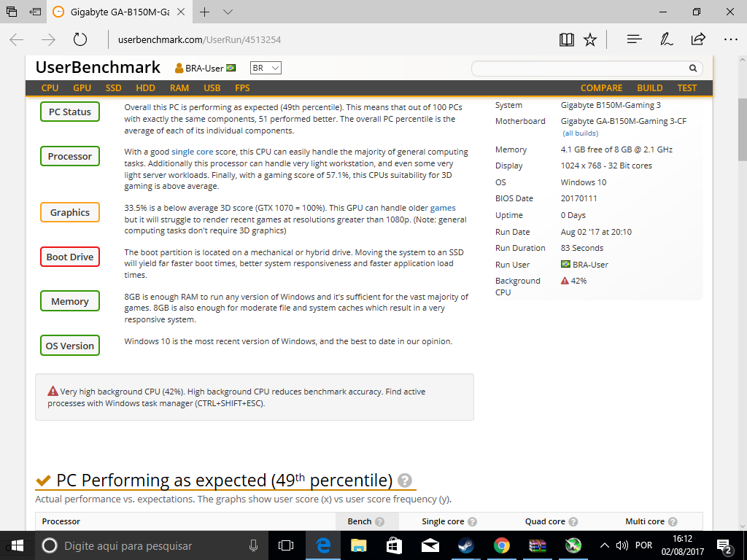Make a web note with the pen icon
The image size is (747, 560).
coord(666,39)
